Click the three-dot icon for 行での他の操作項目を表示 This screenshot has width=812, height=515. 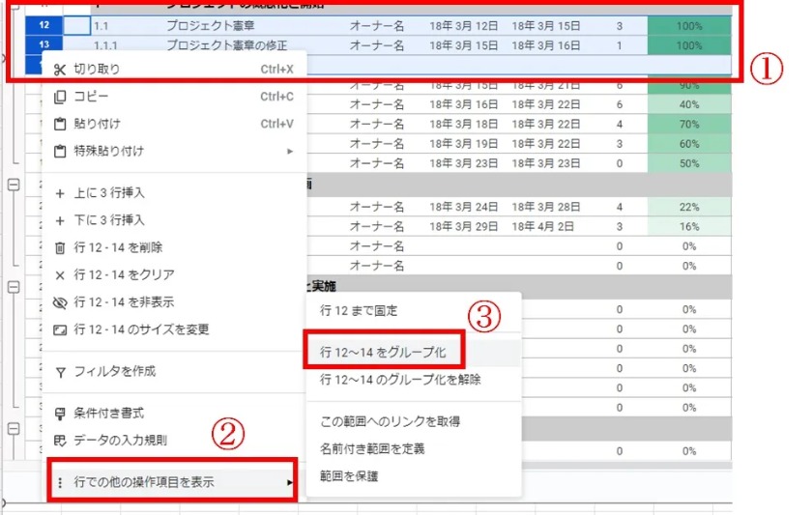[60, 483]
